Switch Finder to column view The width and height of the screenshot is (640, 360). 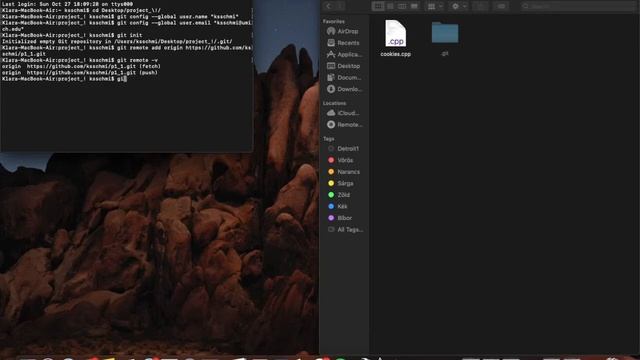(x=402, y=6)
